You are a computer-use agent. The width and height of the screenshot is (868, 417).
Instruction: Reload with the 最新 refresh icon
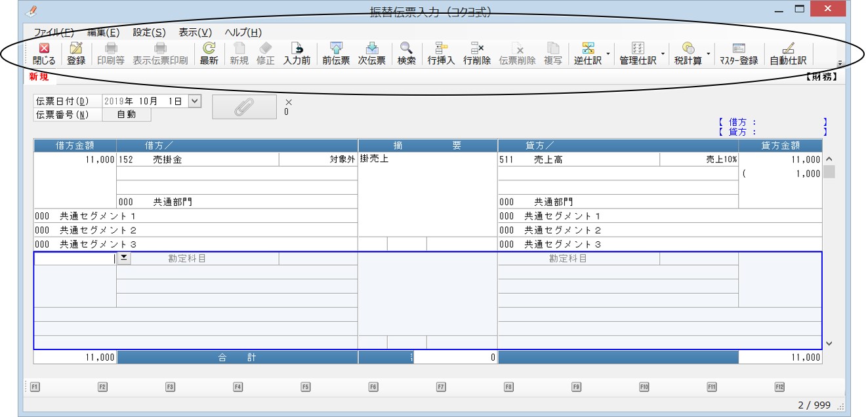point(209,54)
